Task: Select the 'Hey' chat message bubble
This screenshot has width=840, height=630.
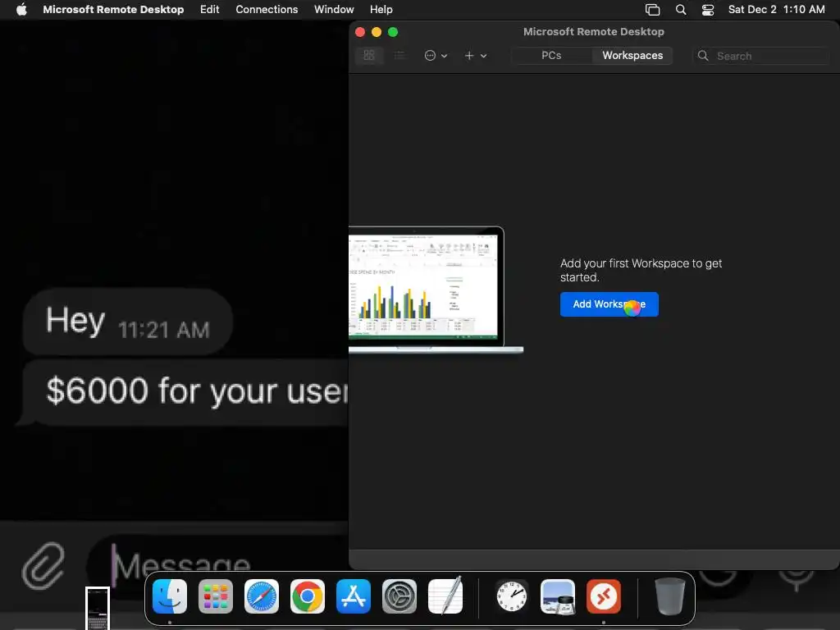Action: (127, 322)
